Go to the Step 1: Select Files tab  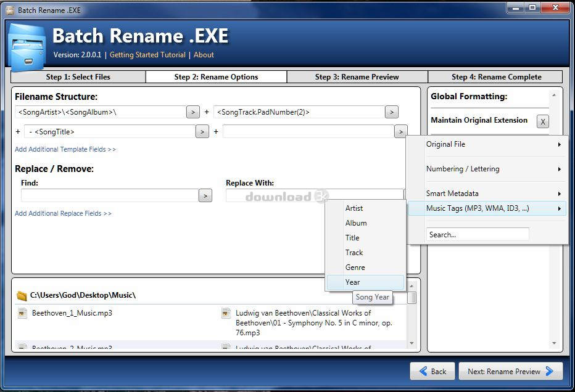tap(78, 77)
